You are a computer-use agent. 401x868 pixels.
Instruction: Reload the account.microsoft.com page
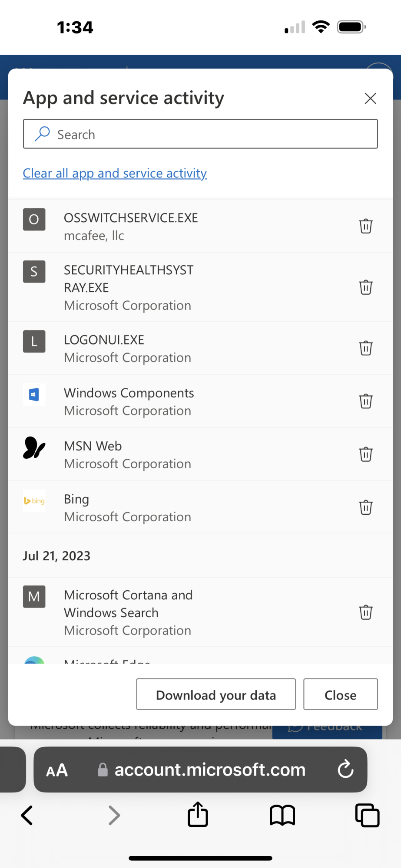346,769
